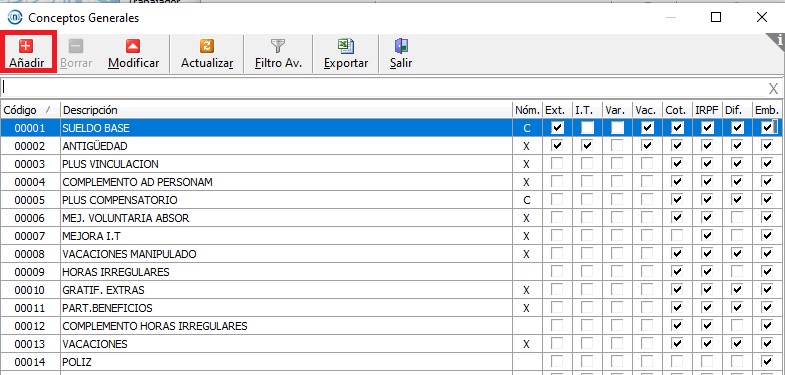Image resolution: width=785 pixels, height=375 pixels.
Task: Sort by Código column header
Action: point(30,110)
